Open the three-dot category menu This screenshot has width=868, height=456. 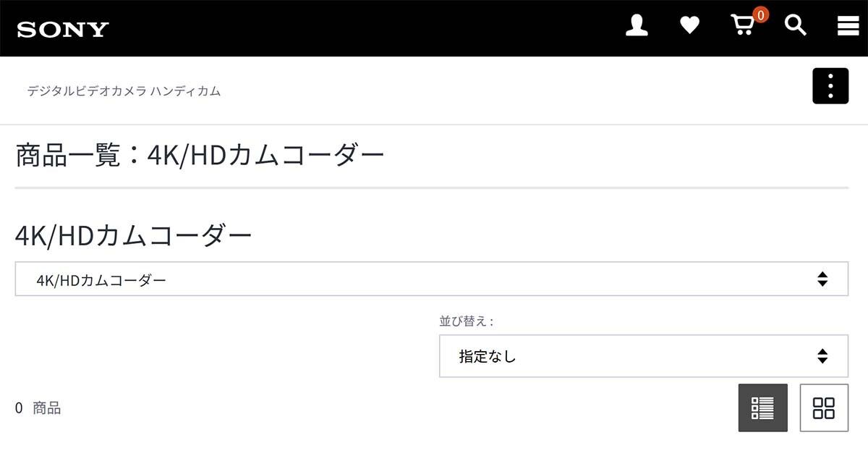(830, 86)
